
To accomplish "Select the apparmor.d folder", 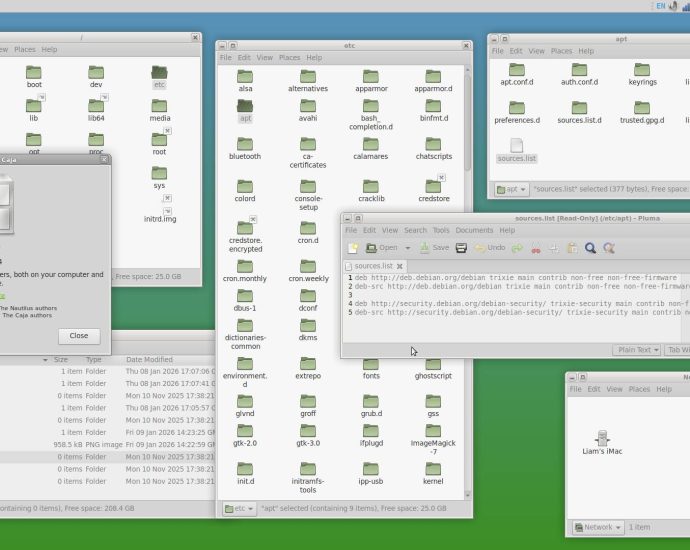I will (x=433, y=81).
